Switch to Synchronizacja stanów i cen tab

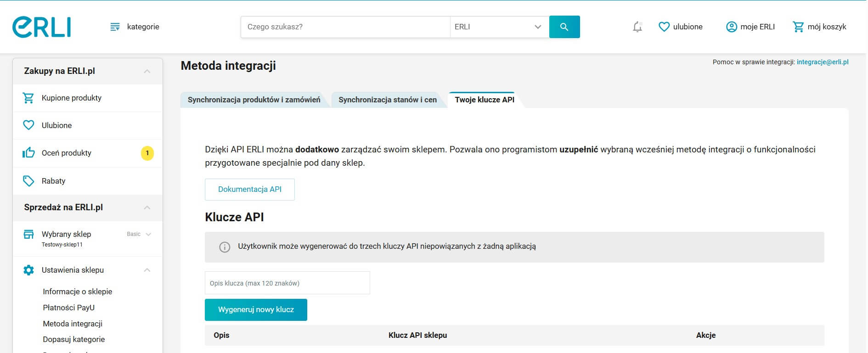point(388,100)
